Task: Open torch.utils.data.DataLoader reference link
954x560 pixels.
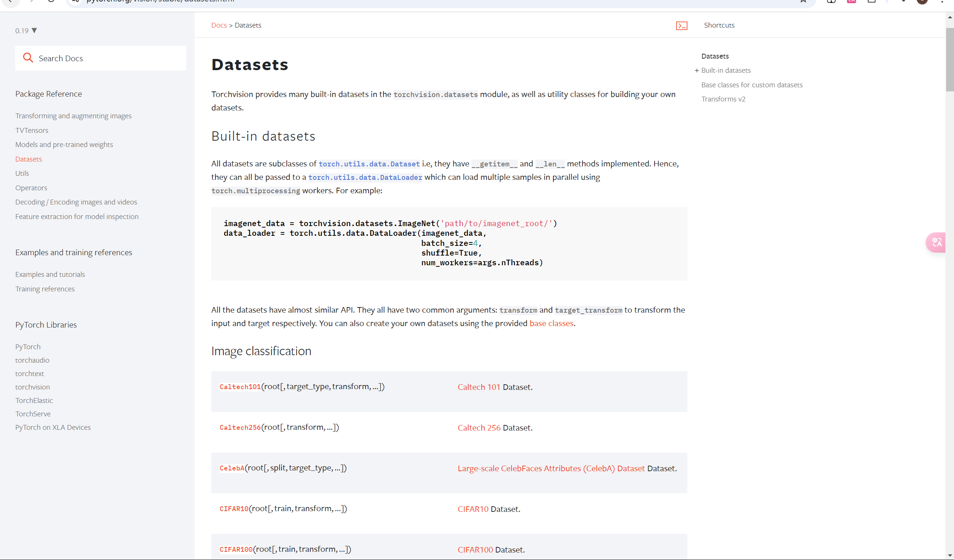Action: [365, 178]
